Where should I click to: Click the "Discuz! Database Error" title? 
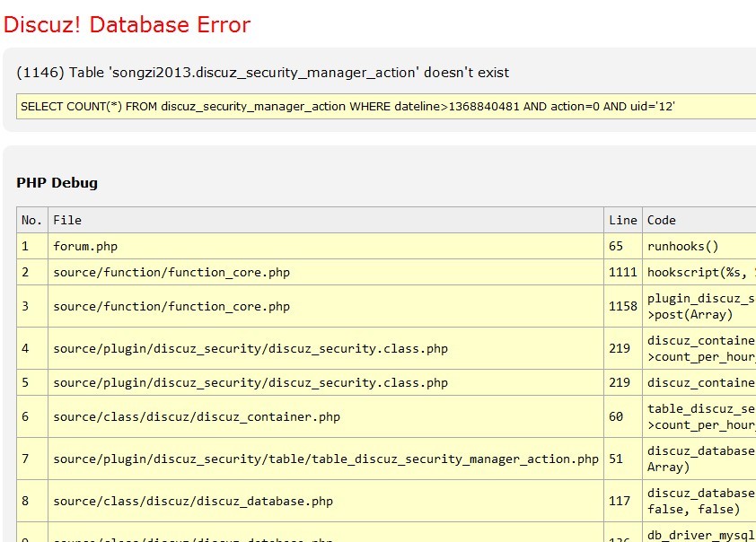click(127, 25)
